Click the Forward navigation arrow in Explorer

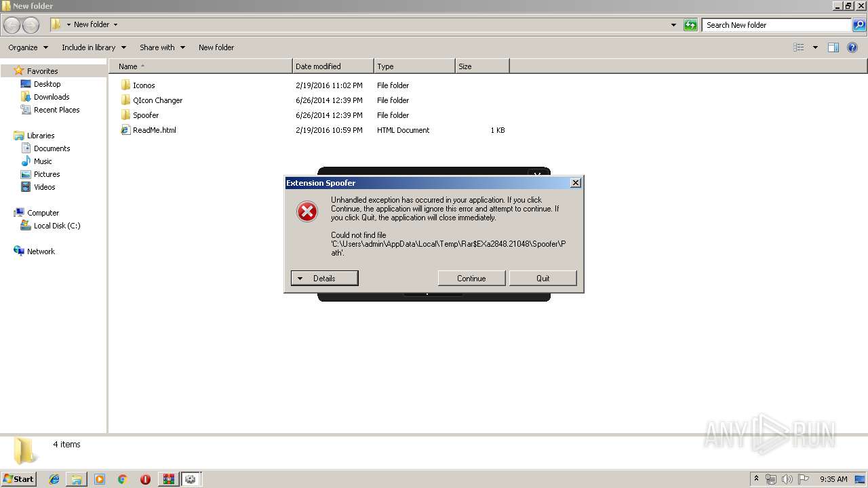(31, 25)
